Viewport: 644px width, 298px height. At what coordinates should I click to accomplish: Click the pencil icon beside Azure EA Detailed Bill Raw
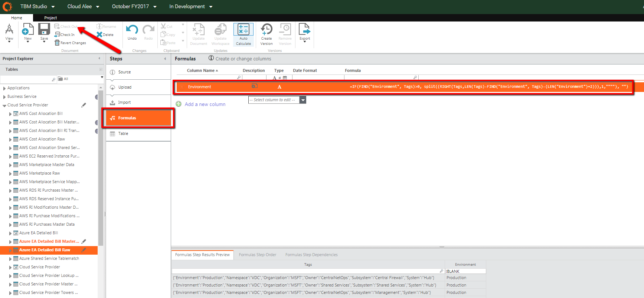click(x=84, y=250)
